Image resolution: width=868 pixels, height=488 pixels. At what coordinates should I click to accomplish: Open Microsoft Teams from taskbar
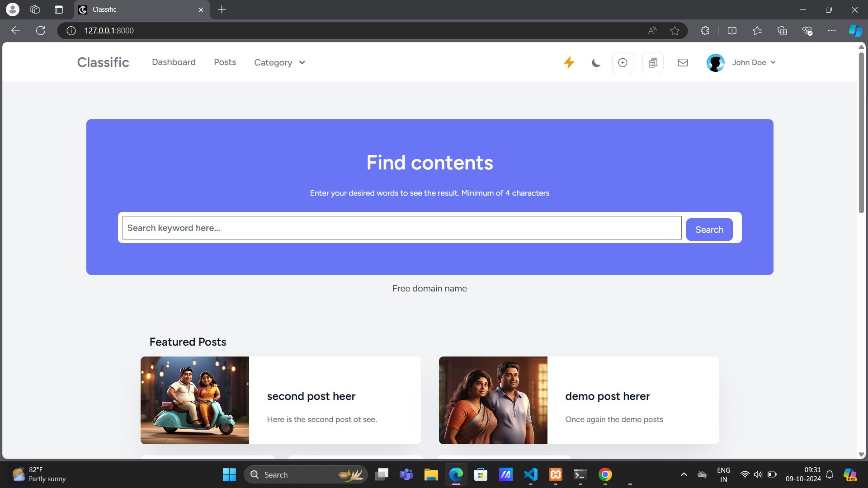coord(406,474)
